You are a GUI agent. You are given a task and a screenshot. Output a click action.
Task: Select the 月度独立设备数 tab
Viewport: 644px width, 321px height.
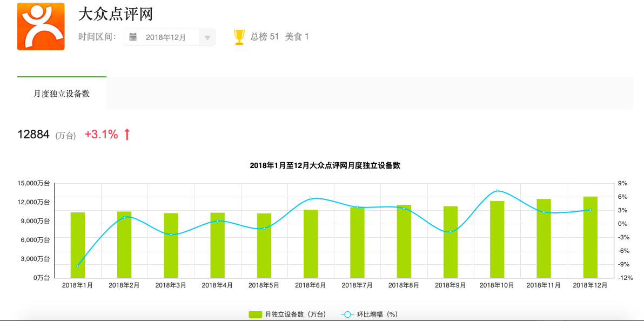[x=62, y=93]
